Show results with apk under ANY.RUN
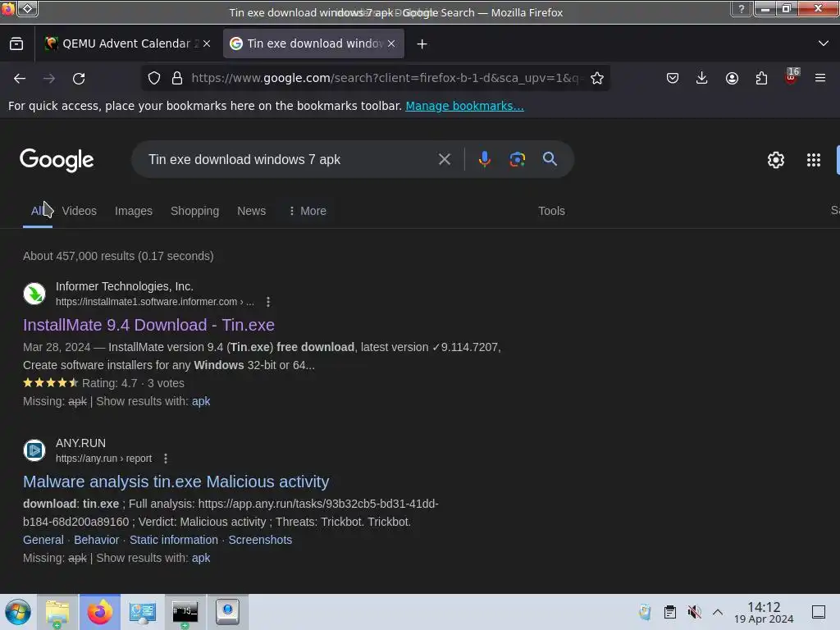This screenshot has width=840, height=630. pyautogui.click(x=201, y=558)
